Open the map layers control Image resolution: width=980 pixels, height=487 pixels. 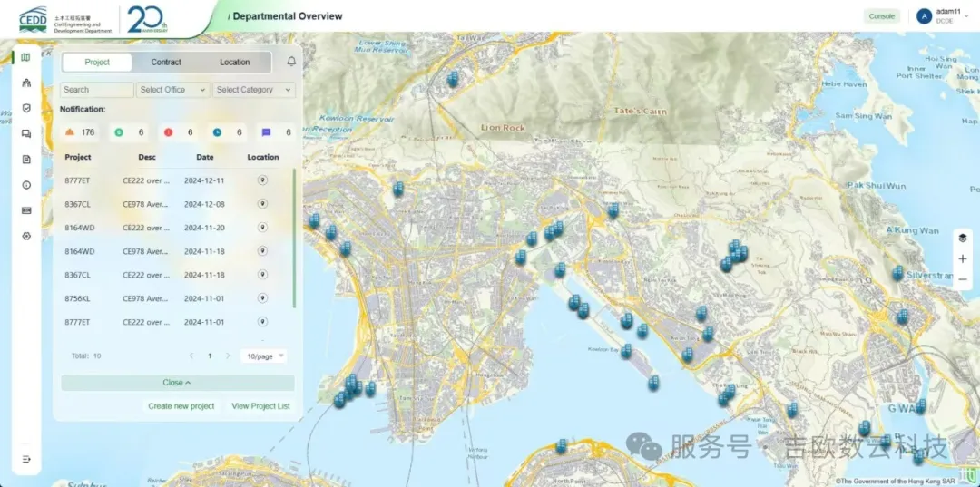pos(963,239)
